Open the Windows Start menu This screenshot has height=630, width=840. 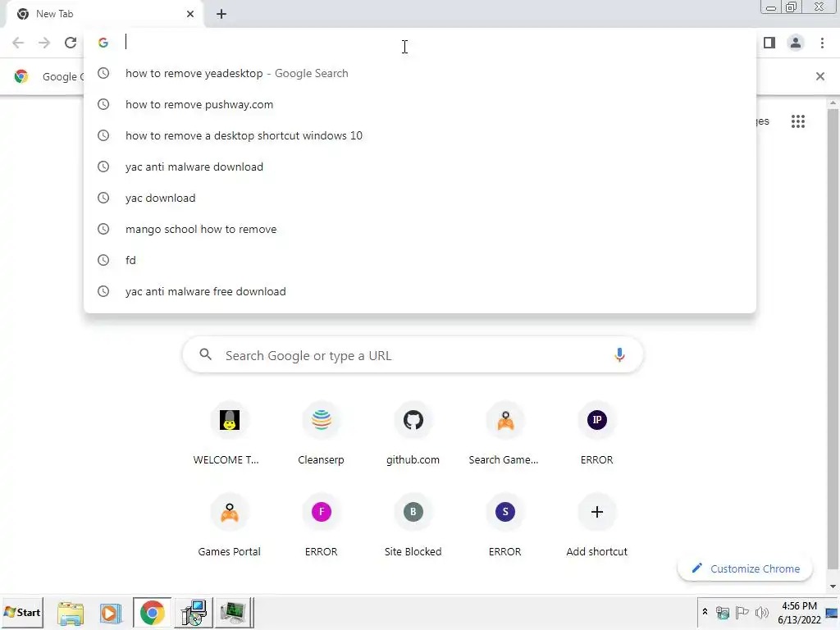pyautogui.click(x=22, y=612)
